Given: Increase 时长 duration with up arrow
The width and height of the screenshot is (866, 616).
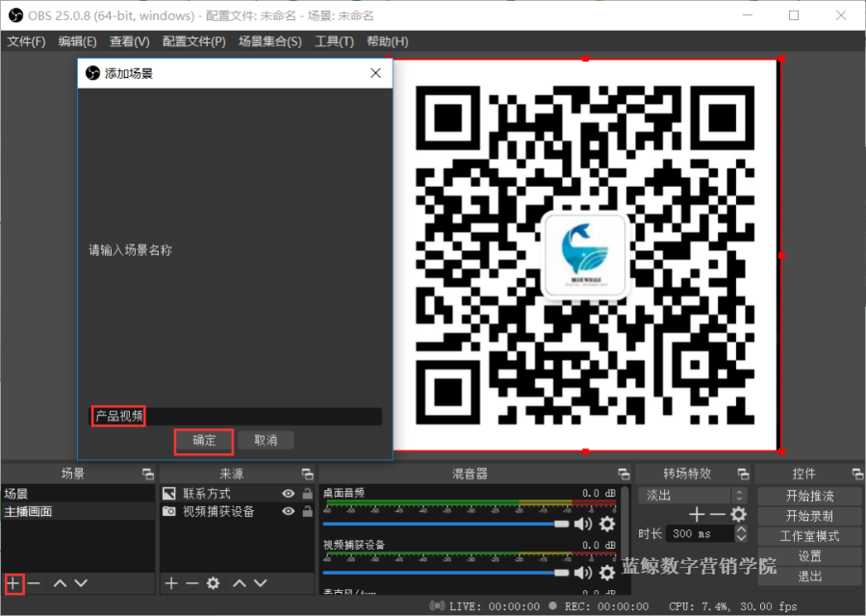Looking at the screenshot, I should point(741,529).
